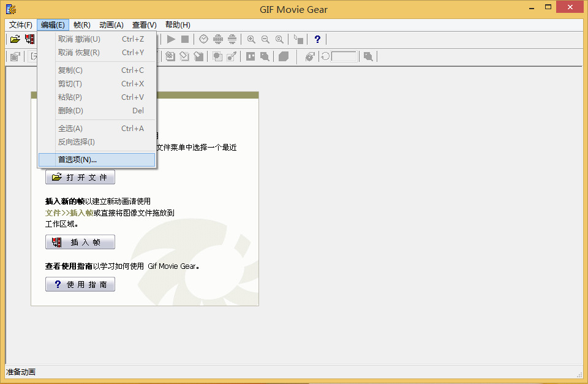The image size is (588, 384).
Task: Click the rotate circular arrow icon
Action: [x=325, y=56]
